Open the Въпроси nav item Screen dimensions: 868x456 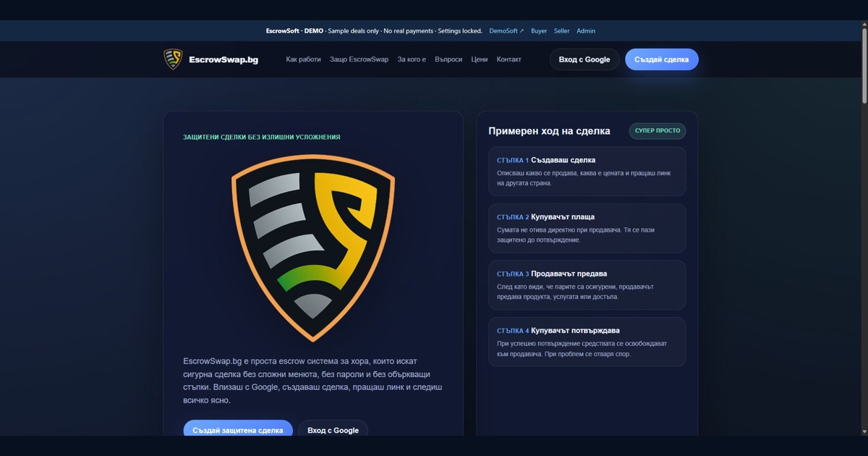(x=448, y=59)
